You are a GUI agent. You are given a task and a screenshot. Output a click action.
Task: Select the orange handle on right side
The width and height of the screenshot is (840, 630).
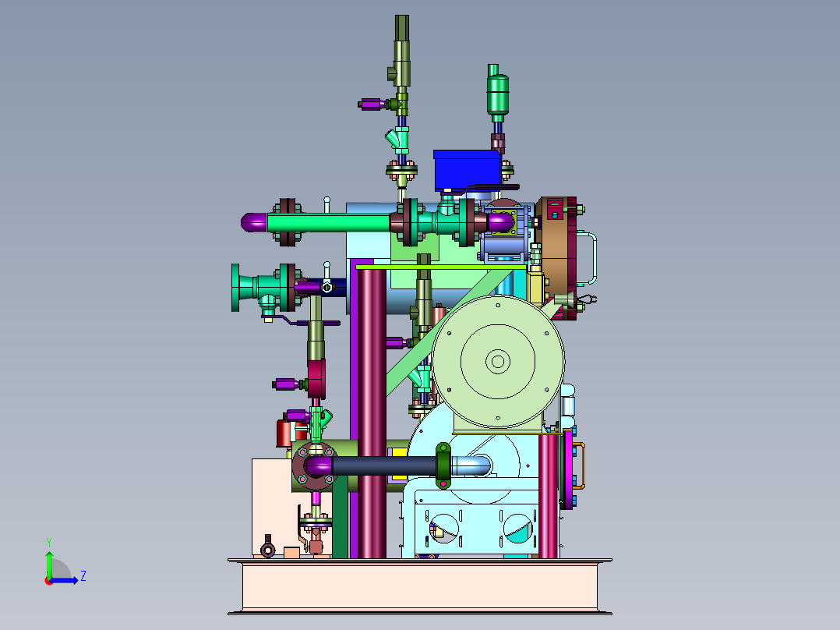coord(580,465)
